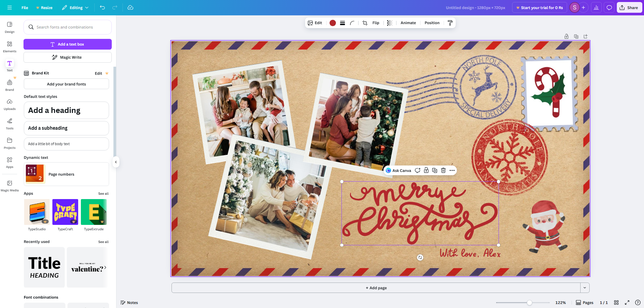Lock the selected text element
644x308 pixels.
point(426,170)
